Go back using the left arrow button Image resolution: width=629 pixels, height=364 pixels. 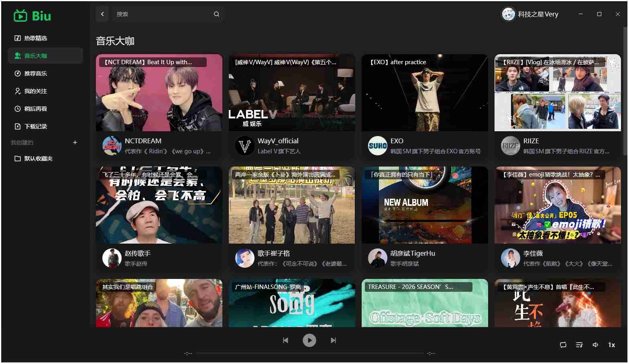(102, 14)
